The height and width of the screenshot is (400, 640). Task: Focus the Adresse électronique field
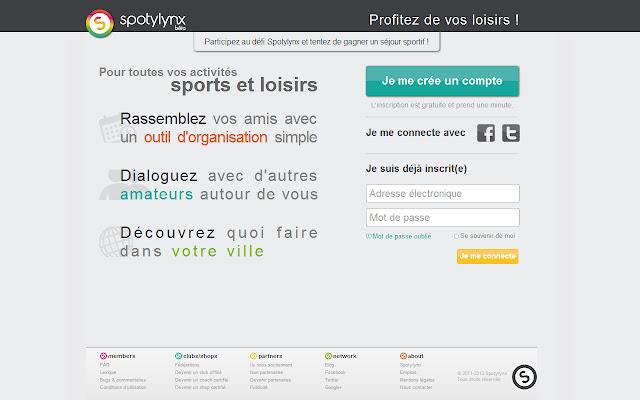pyautogui.click(x=442, y=193)
